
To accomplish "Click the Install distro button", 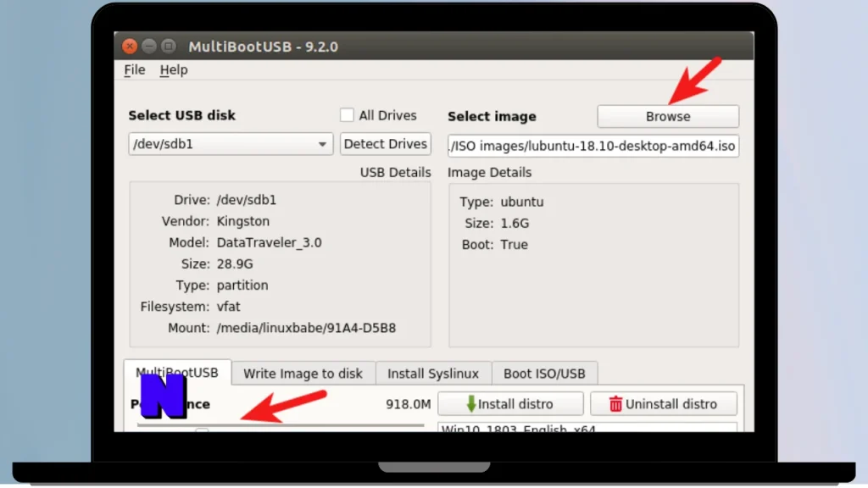I will coord(510,404).
